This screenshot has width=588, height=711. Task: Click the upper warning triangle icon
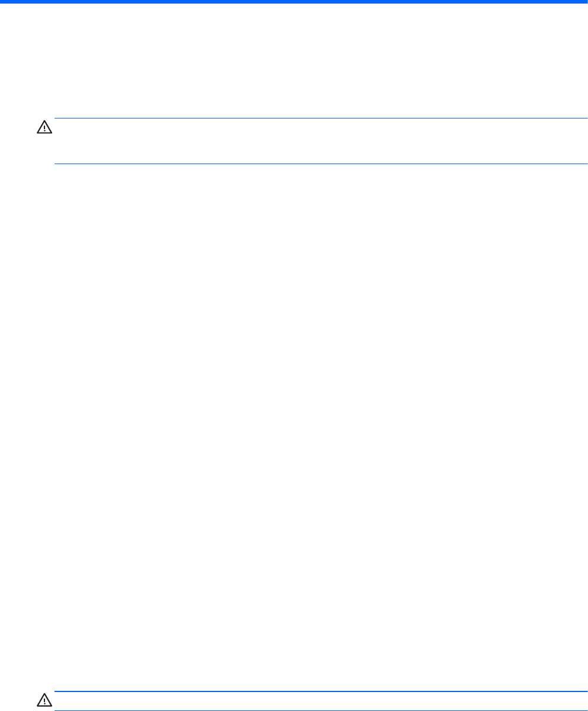tap(44, 127)
